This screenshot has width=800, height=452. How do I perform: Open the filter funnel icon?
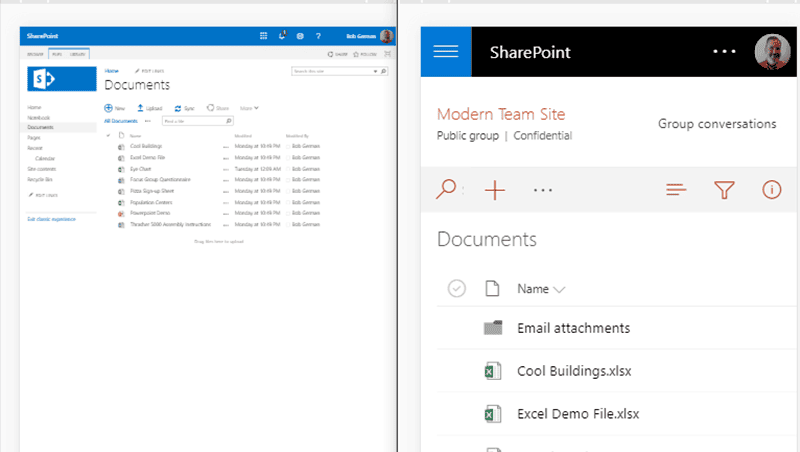724,190
